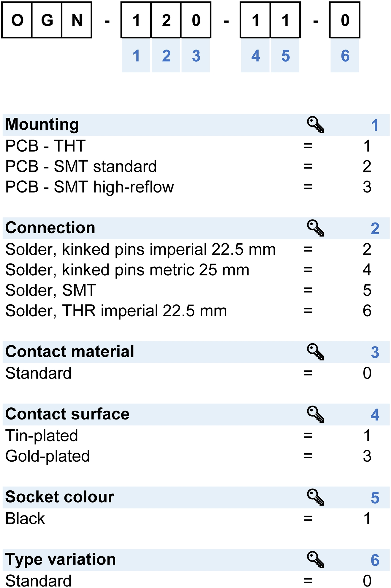Select the blue position marker 1 under code

[x=136, y=56]
